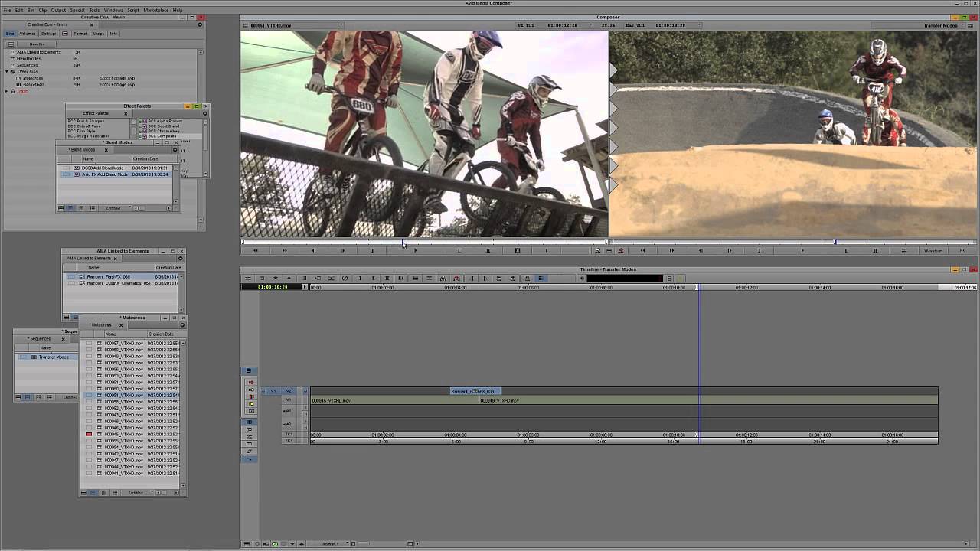Switch to the Settings tab in project window

[x=48, y=34]
